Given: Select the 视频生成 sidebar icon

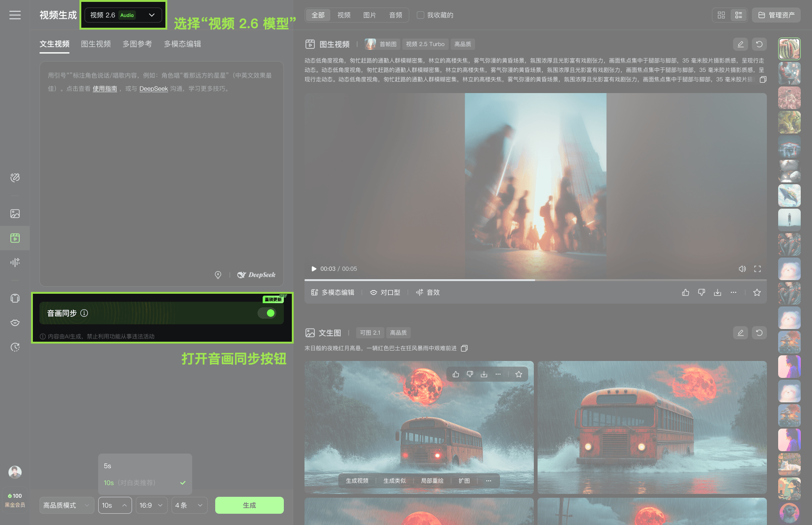Looking at the screenshot, I should pyautogui.click(x=15, y=238).
